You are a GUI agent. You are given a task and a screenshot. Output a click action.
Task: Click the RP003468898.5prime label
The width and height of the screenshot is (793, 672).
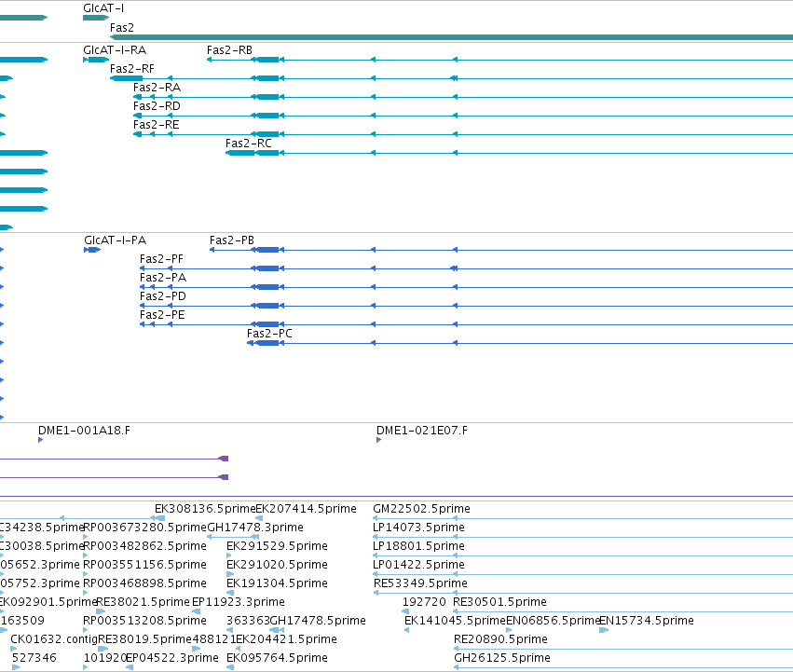click(144, 583)
